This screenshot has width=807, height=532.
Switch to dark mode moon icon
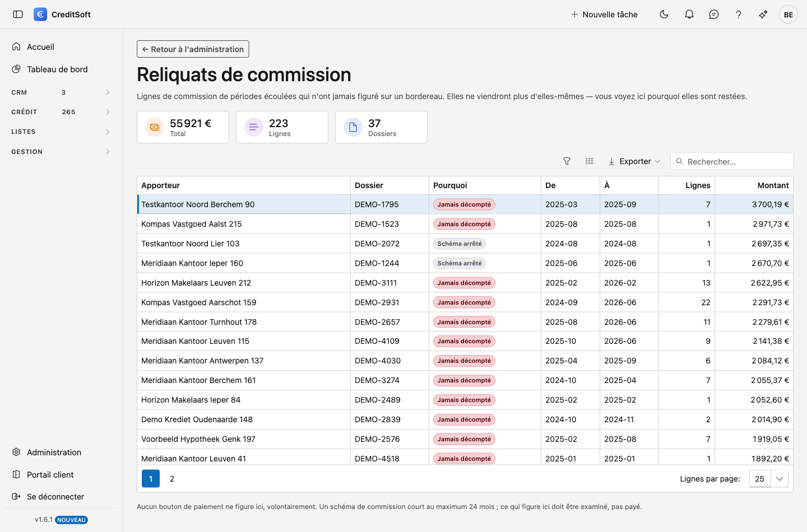tap(664, 15)
